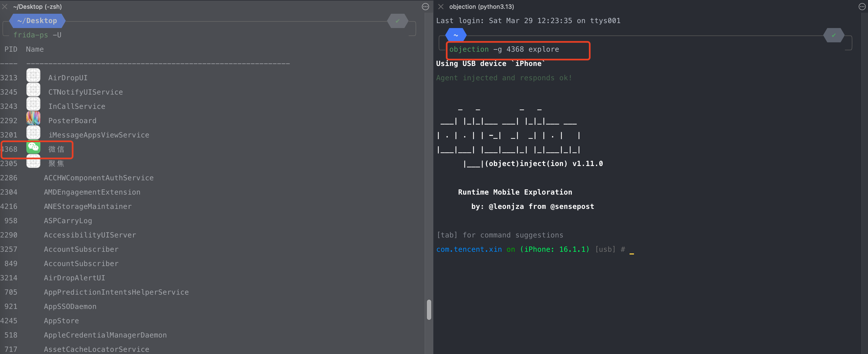Open options menu of the ~/Desktop pane

click(x=425, y=6)
